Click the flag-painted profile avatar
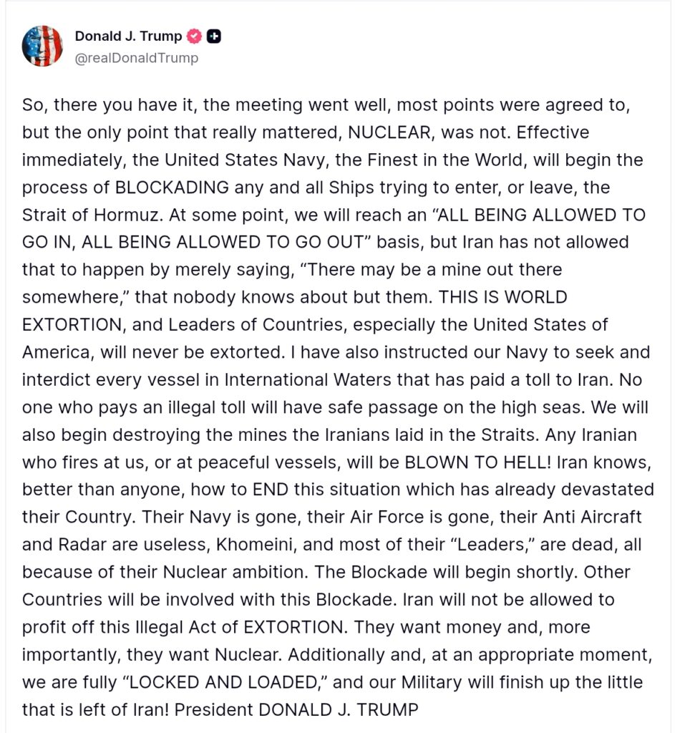 (x=43, y=46)
